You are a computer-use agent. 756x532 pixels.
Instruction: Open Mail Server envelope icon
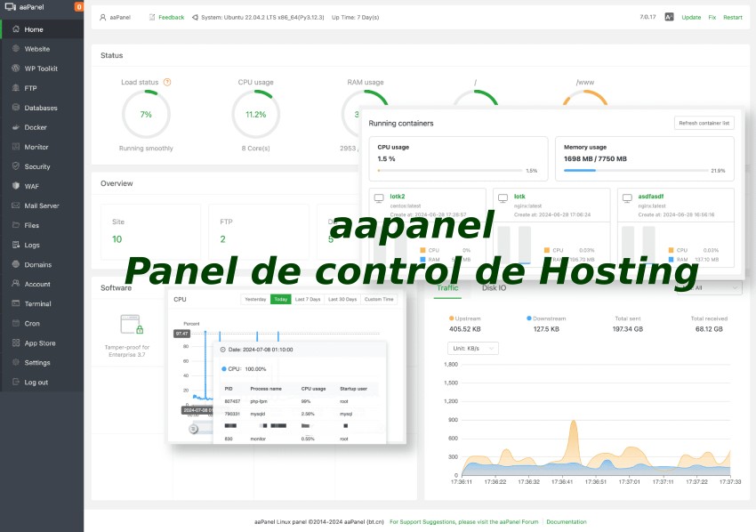16,206
